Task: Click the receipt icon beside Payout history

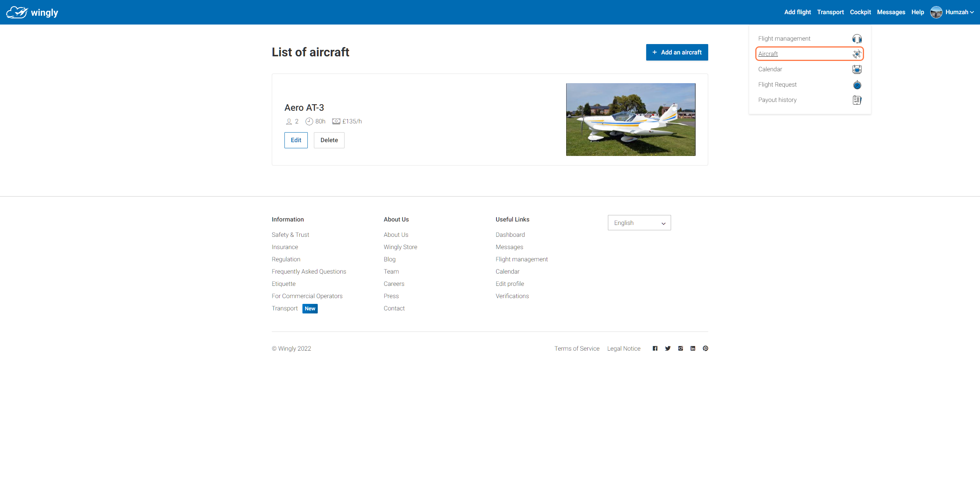Action: [x=857, y=100]
